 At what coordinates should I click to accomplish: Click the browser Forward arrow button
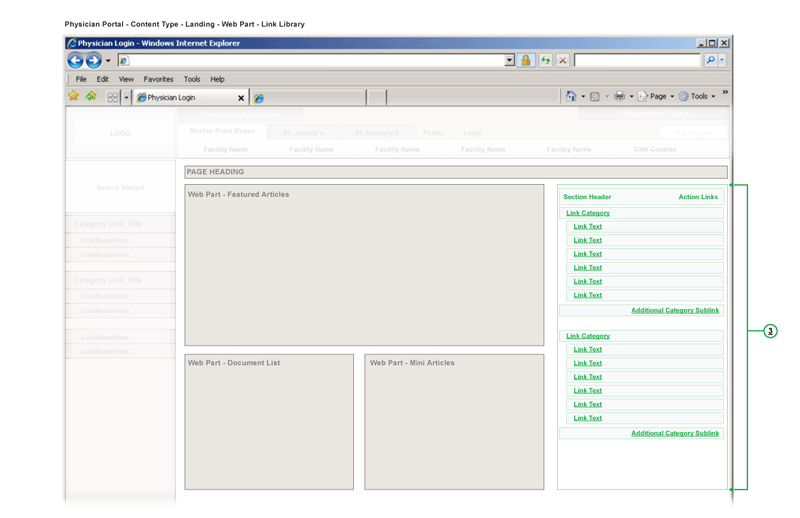click(93, 61)
